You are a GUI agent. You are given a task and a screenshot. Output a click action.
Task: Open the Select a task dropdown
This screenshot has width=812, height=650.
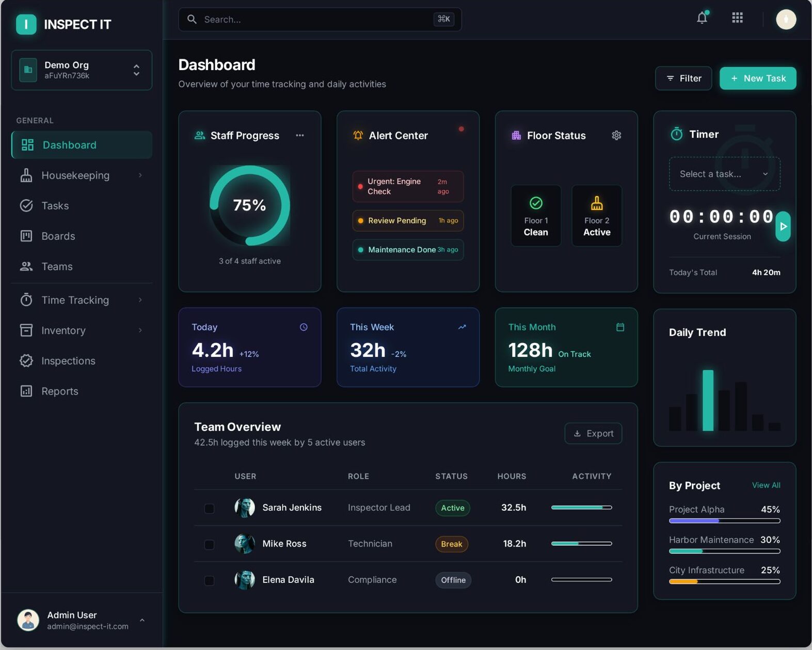click(x=724, y=174)
